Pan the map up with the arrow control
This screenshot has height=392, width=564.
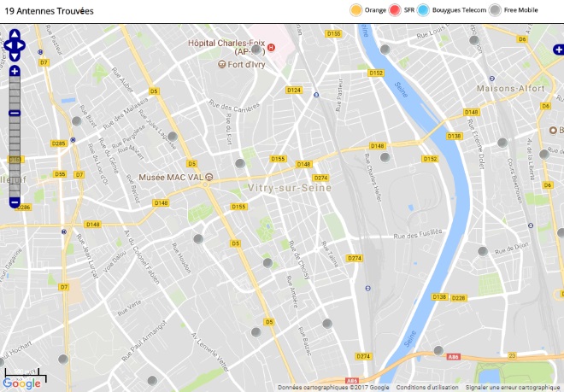point(15,34)
